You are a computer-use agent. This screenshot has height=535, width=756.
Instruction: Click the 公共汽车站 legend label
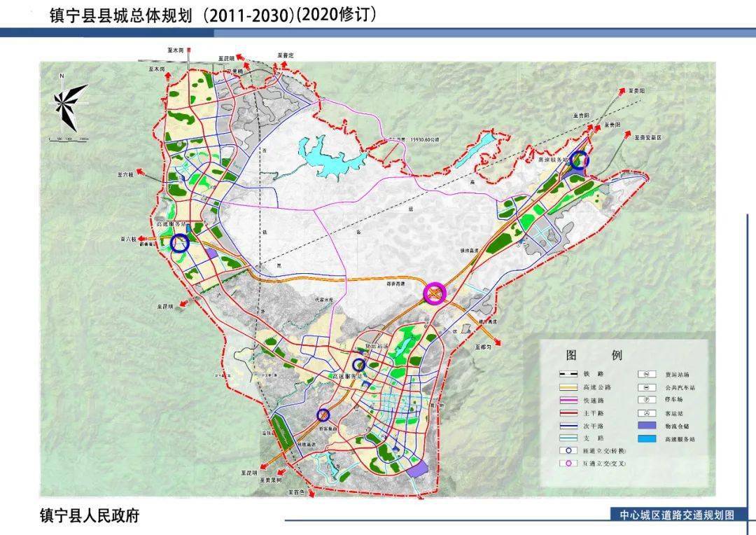[x=680, y=387]
